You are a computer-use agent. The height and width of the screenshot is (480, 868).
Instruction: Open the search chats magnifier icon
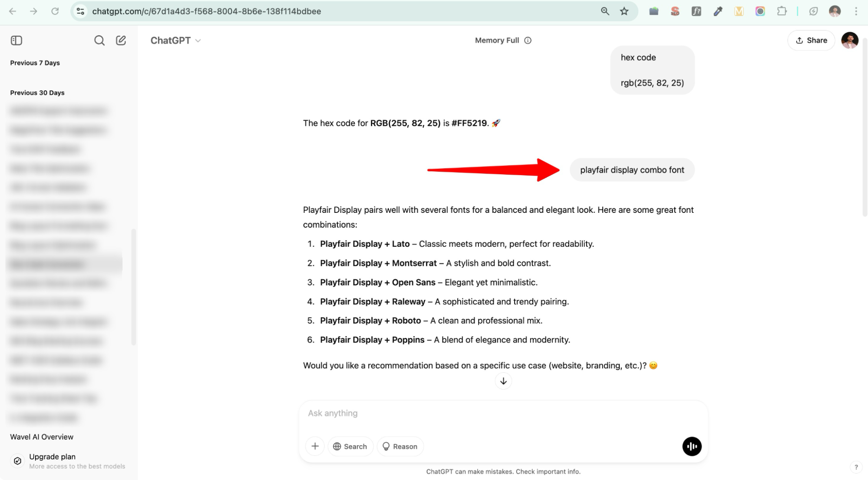pyautogui.click(x=99, y=40)
